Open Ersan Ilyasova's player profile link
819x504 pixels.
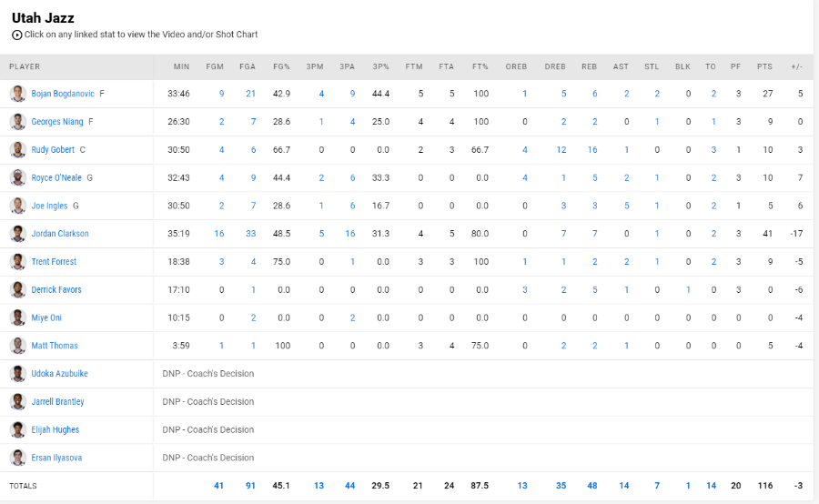pyautogui.click(x=56, y=458)
